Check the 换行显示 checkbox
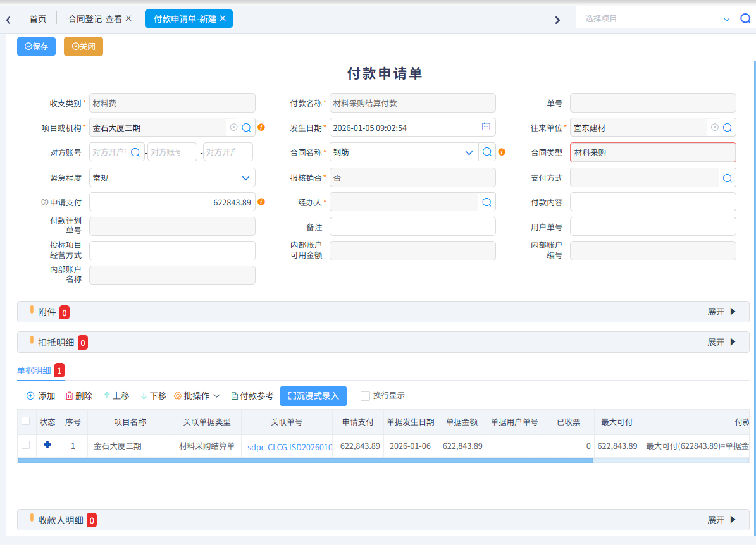The width and height of the screenshot is (756, 545). 365,396
